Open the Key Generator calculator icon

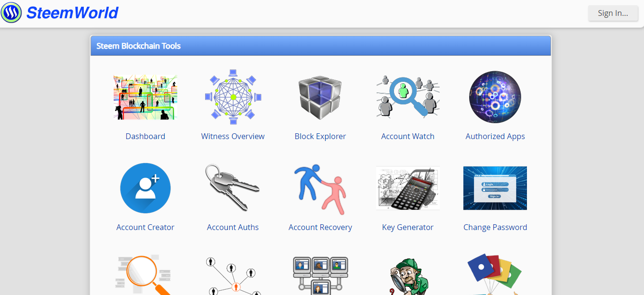[x=408, y=188]
